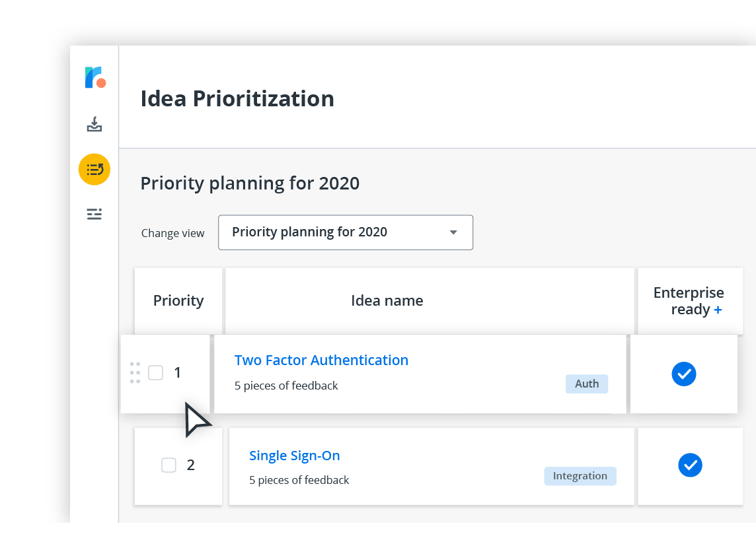The width and height of the screenshot is (756, 548).
Task: Check the checkbox for priority 1
Action: pos(155,373)
